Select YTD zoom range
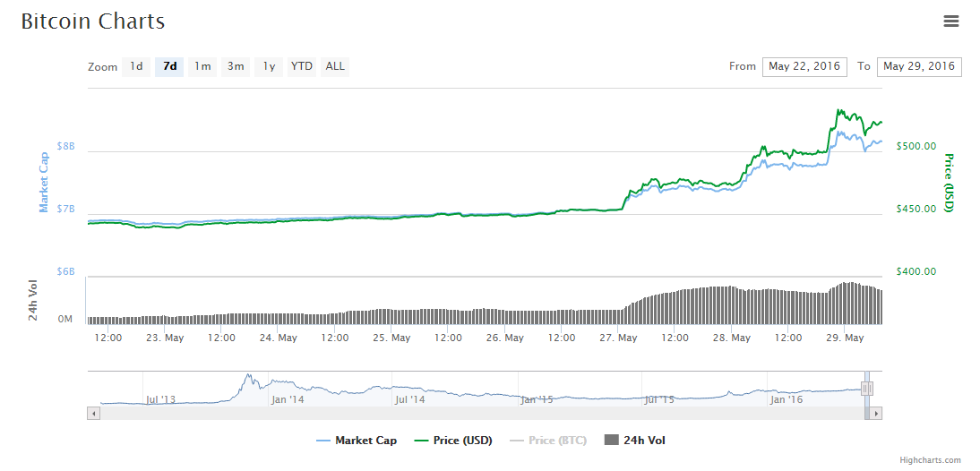This screenshot has height=471, width=980. coord(302,66)
